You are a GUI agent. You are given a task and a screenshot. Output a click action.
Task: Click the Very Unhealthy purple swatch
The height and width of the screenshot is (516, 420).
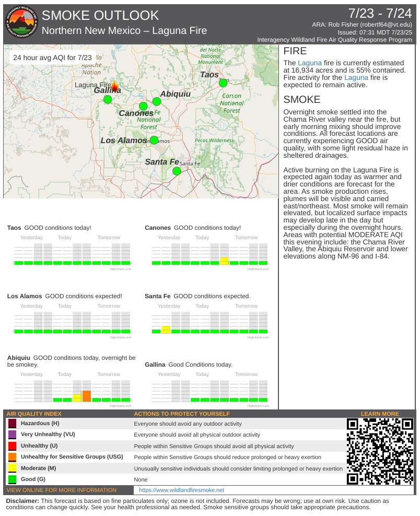tap(13, 435)
